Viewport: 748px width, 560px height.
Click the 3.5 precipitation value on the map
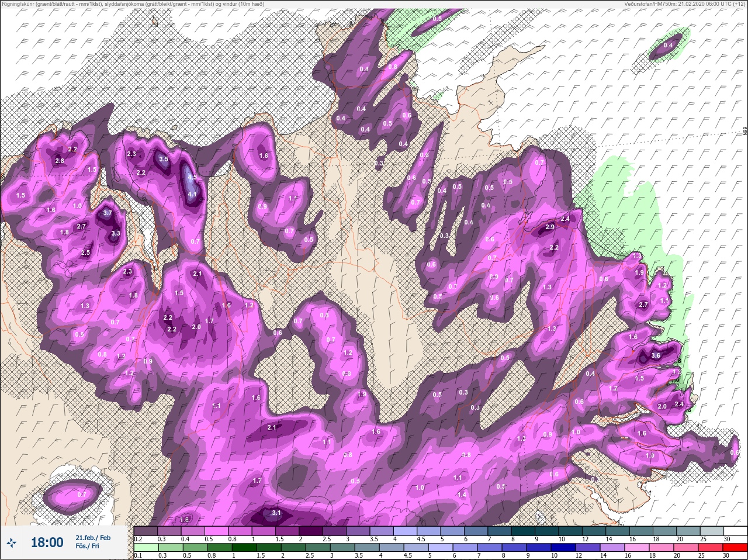pyautogui.click(x=164, y=159)
